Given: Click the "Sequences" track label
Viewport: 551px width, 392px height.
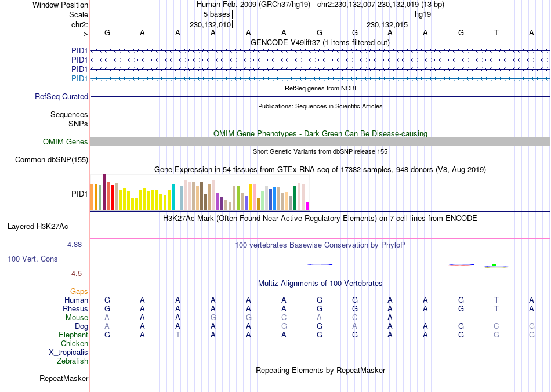Looking at the screenshot, I should [x=69, y=114].
